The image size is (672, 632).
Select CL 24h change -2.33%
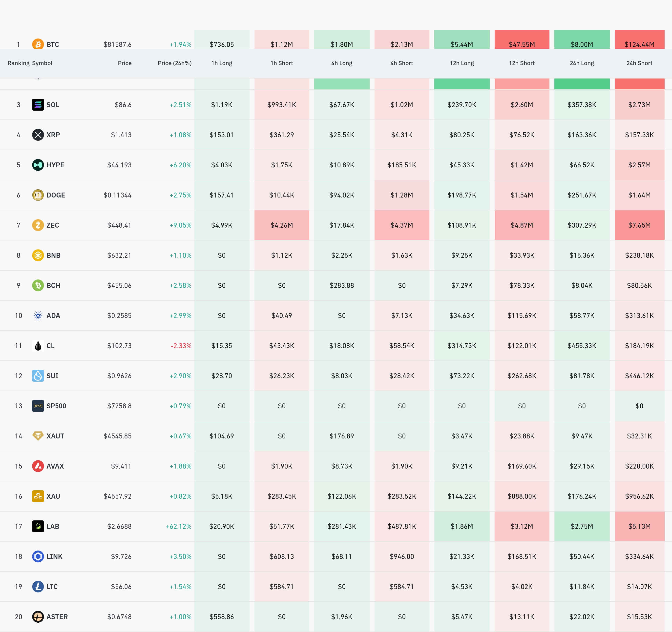point(181,346)
